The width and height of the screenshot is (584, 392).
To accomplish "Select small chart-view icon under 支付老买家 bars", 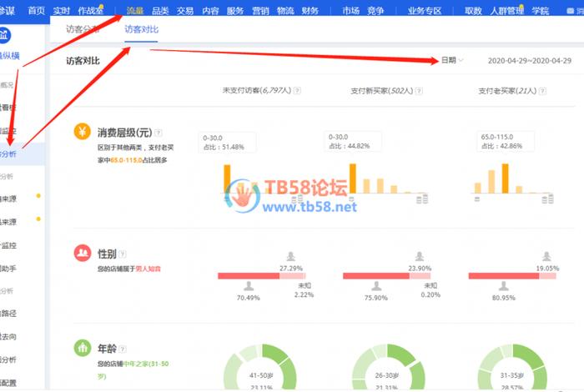I will coord(476,199).
